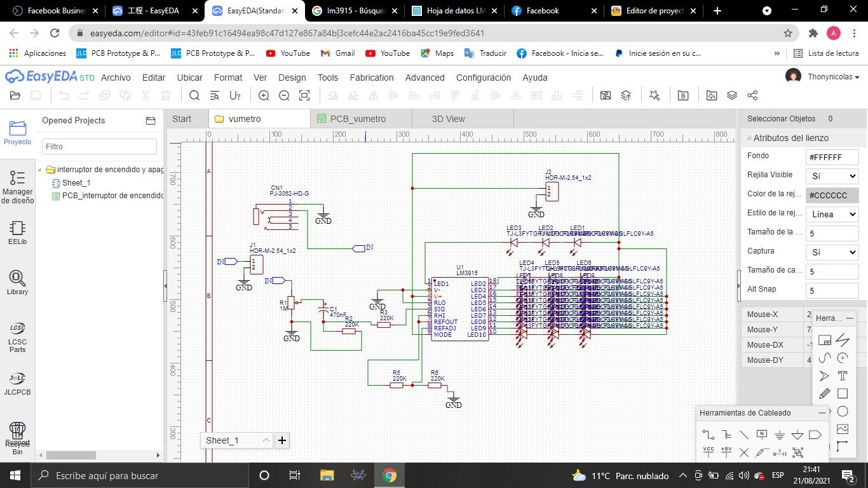The image size is (868, 488).
Task: Open the Rejilla Visible dropdown
Action: [x=832, y=176]
